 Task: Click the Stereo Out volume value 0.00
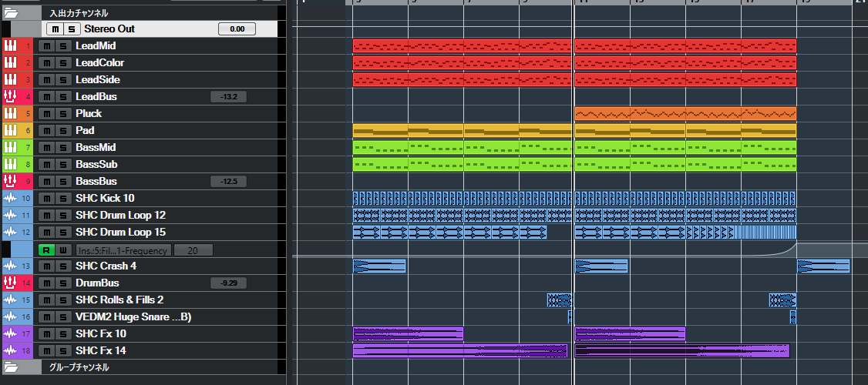(x=237, y=28)
